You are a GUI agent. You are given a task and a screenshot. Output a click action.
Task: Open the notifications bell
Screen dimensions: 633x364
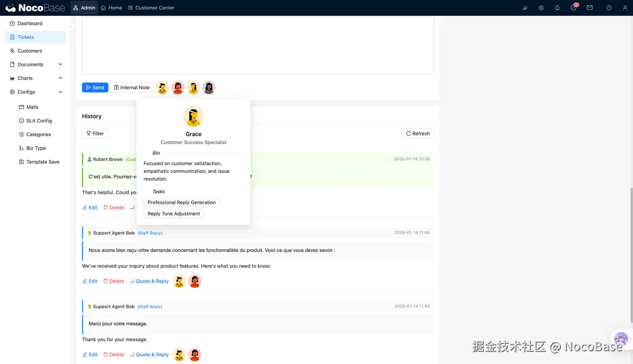tap(557, 8)
